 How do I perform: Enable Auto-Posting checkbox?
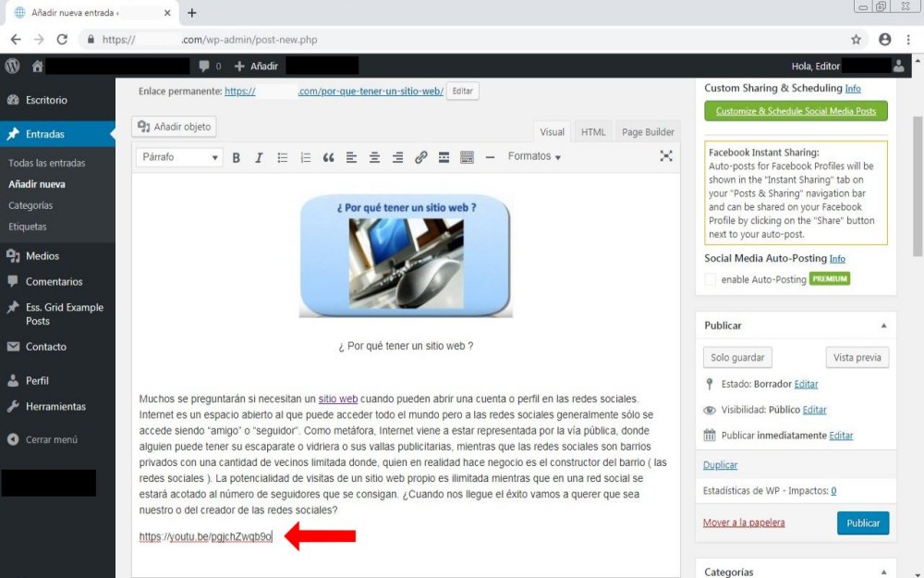pyautogui.click(x=710, y=279)
